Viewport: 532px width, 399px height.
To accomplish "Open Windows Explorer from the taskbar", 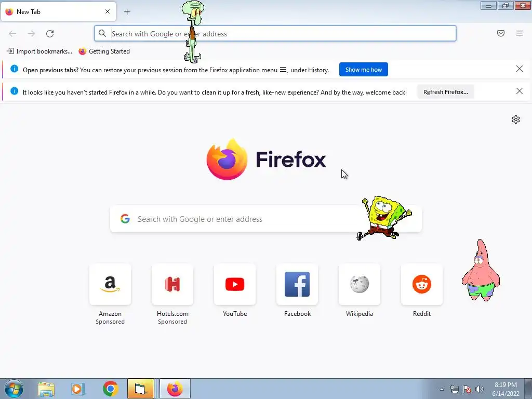I will [46, 389].
